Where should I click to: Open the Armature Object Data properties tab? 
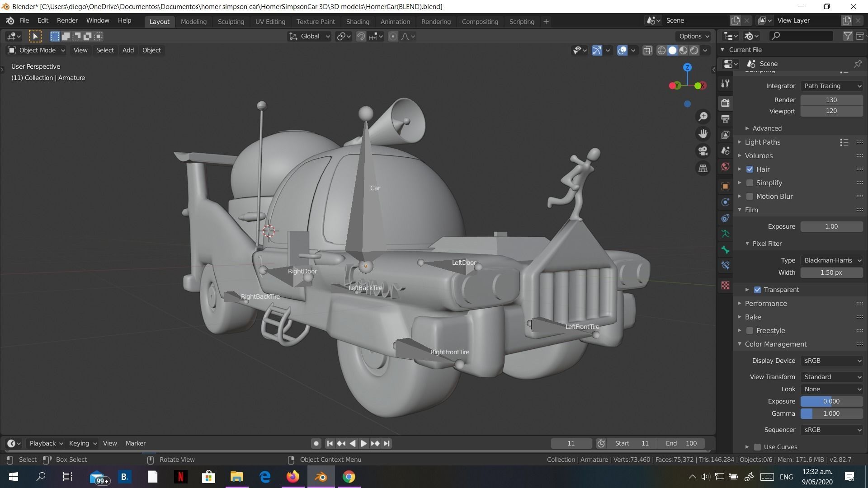pyautogui.click(x=725, y=234)
